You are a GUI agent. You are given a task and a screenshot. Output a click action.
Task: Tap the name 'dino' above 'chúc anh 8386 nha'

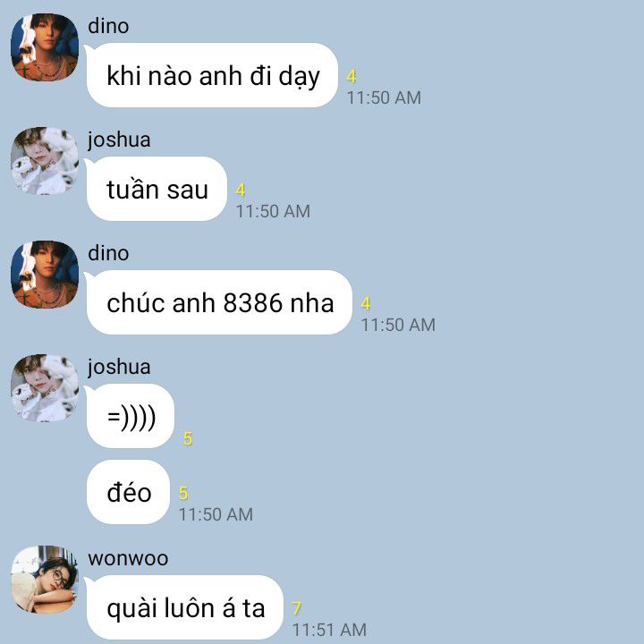pyautogui.click(x=108, y=253)
